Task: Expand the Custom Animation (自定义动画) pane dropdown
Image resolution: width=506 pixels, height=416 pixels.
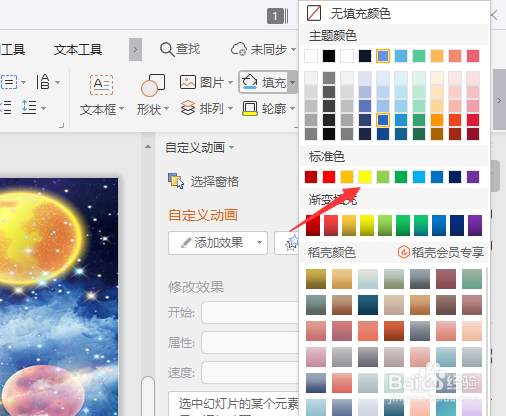Action: tap(231, 147)
